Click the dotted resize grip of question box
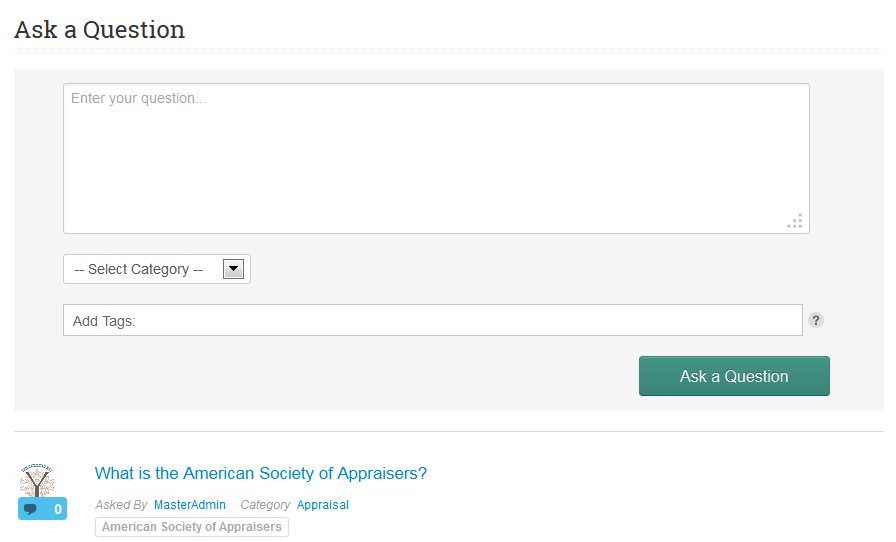This screenshot has height=542, width=896. (795, 221)
